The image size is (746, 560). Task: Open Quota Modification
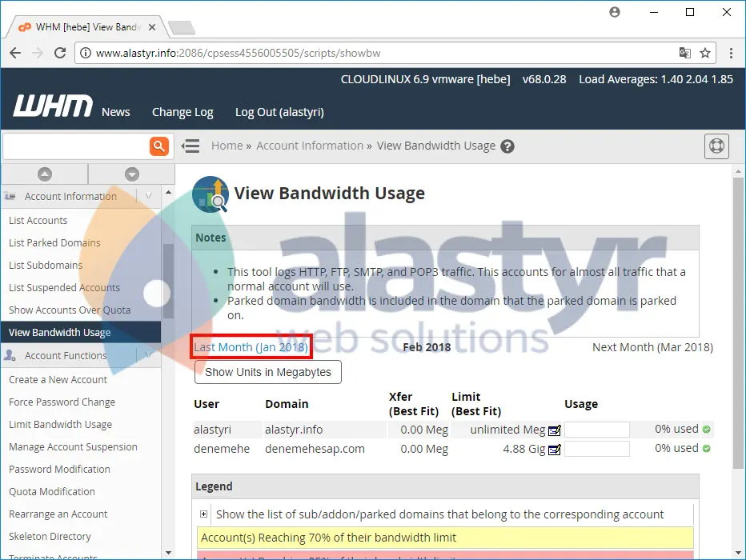[x=52, y=491]
